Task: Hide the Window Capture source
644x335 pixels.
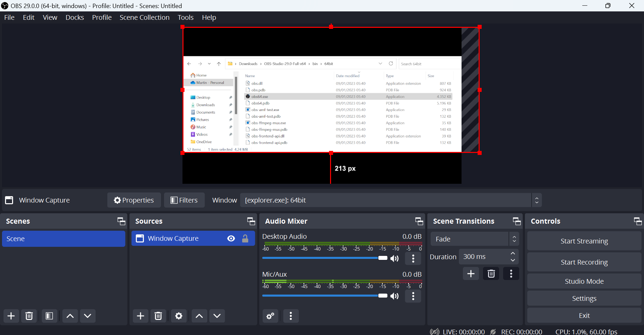Action: point(231,238)
